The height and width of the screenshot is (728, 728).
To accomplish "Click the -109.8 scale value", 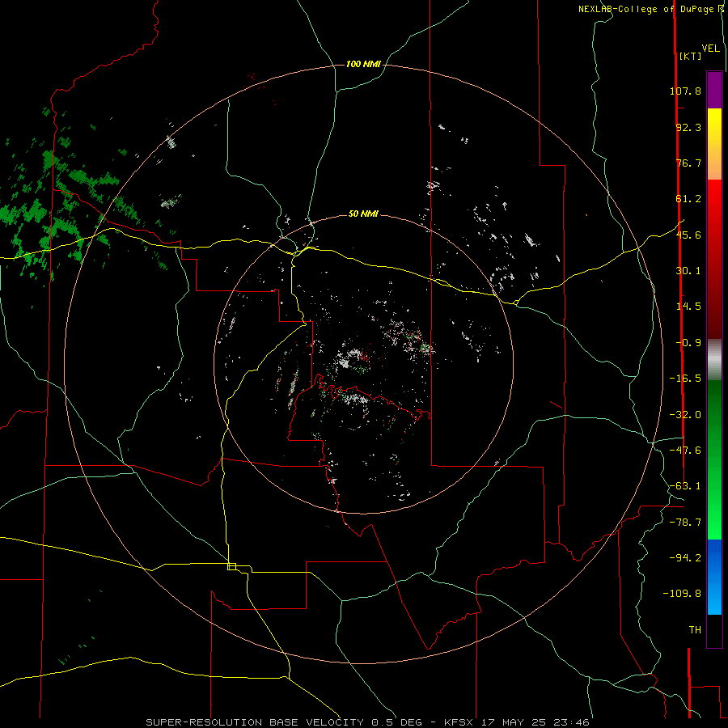I will point(682,594).
